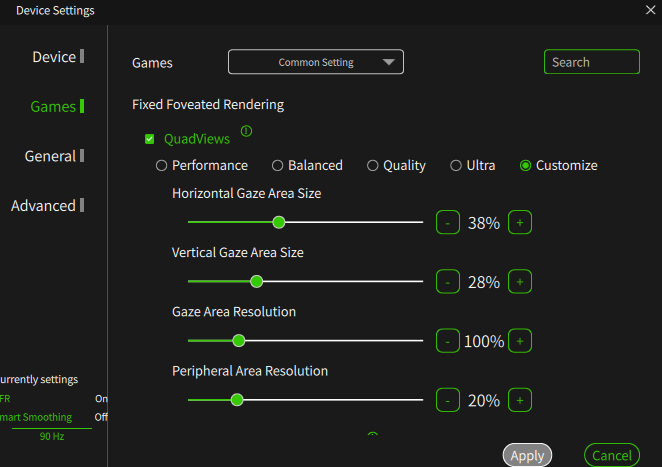
Task: Increase Gaze Area Resolution with plus
Action: coord(519,341)
